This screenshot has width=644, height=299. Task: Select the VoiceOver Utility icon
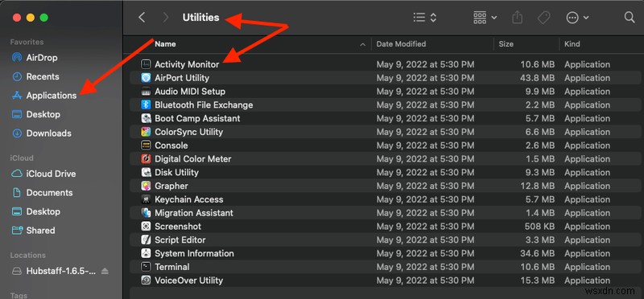tap(146, 281)
